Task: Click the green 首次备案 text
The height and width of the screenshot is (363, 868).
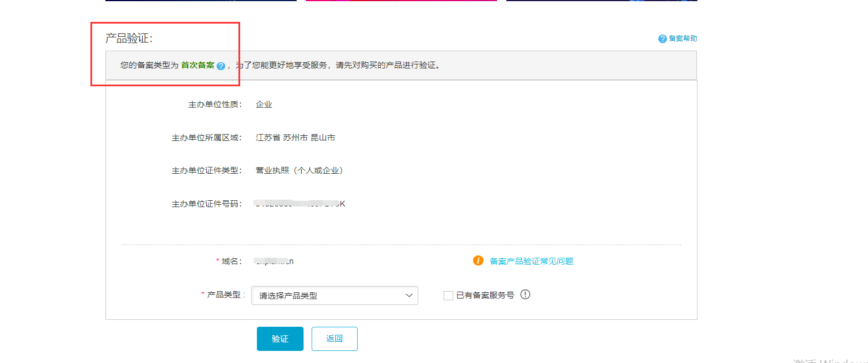Action: [198, 66]
